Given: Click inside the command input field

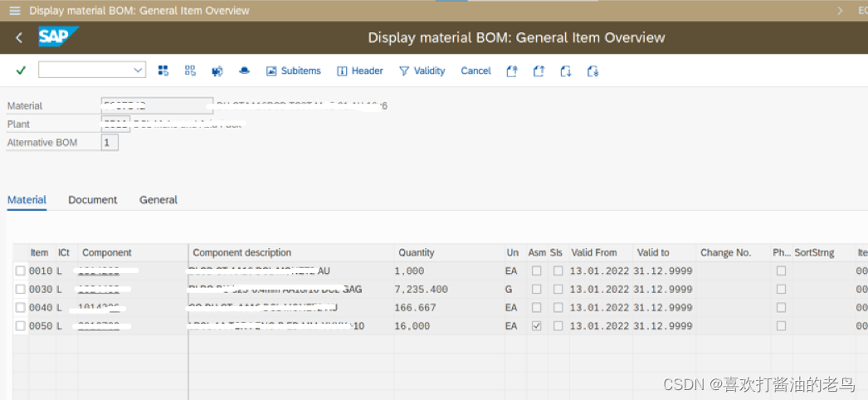Looking at the screenshot, I should coord(85,70).
